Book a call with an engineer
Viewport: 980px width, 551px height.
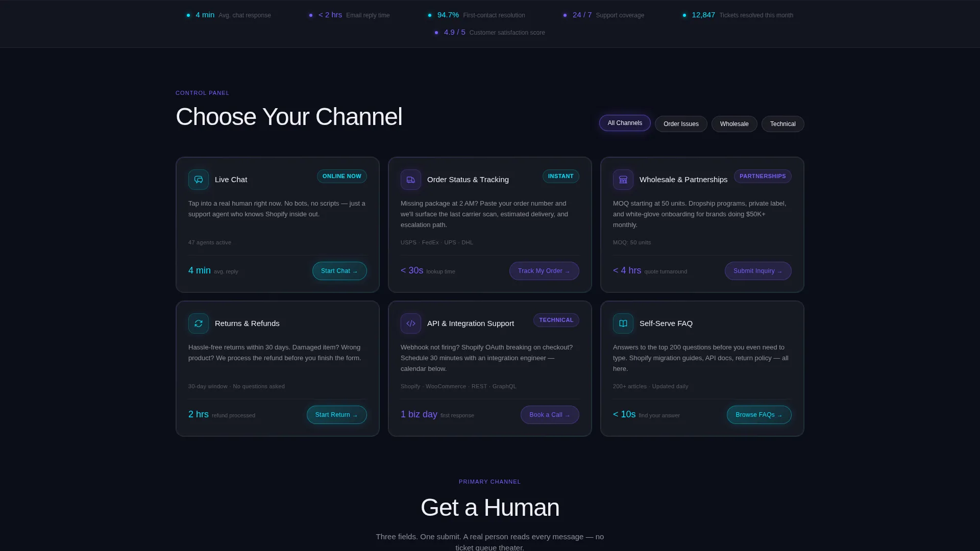click(550, 415)
